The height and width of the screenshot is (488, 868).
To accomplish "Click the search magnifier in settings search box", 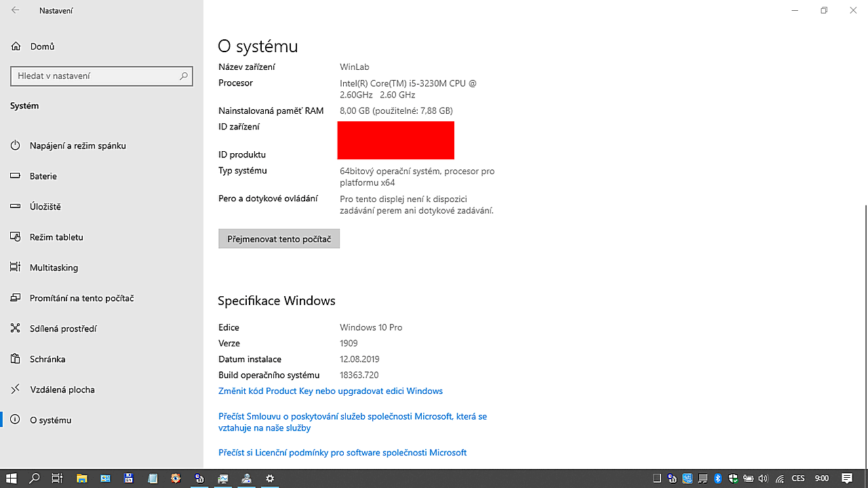I will (183, 76).
